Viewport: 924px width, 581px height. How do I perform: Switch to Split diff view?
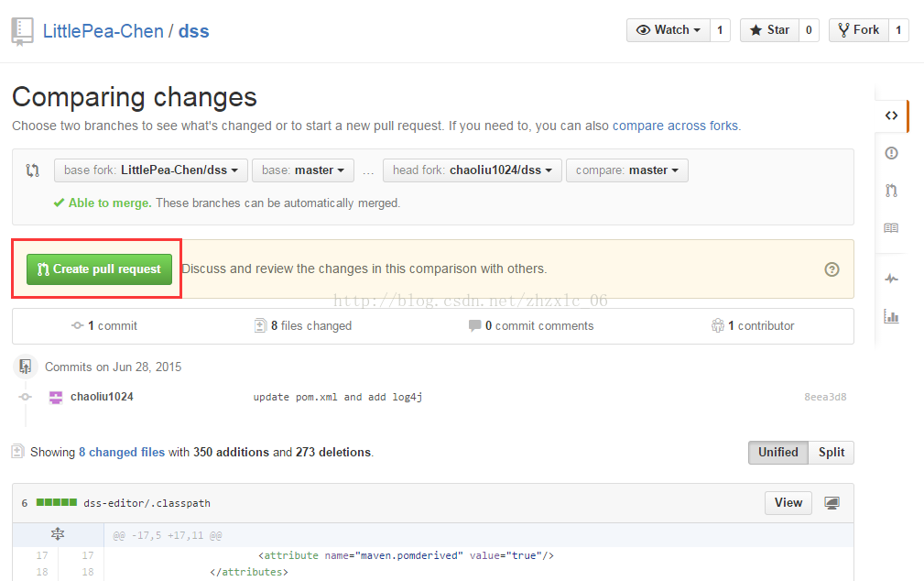[831, 453]
